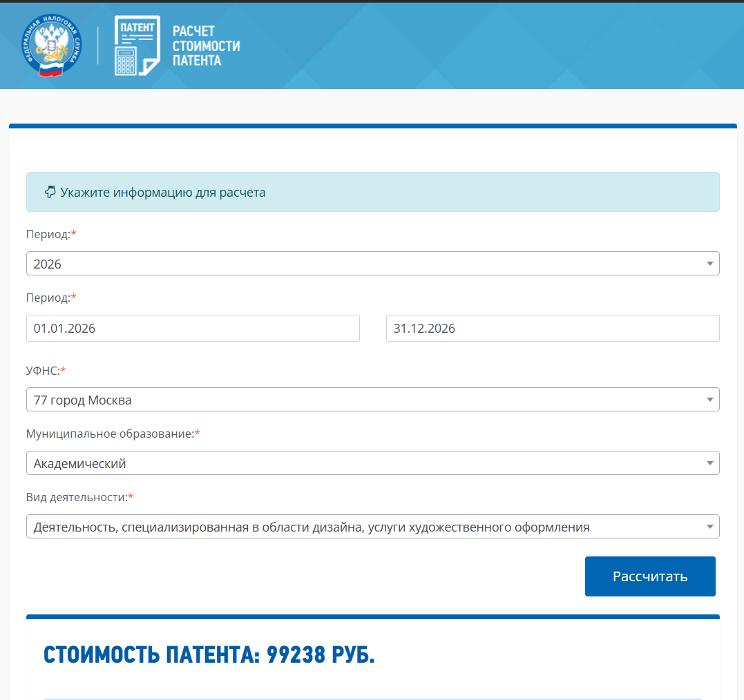Screen dimensions: 744x700
Task: Focus the end date field 31.12.2026
Action: pos(552,329)
